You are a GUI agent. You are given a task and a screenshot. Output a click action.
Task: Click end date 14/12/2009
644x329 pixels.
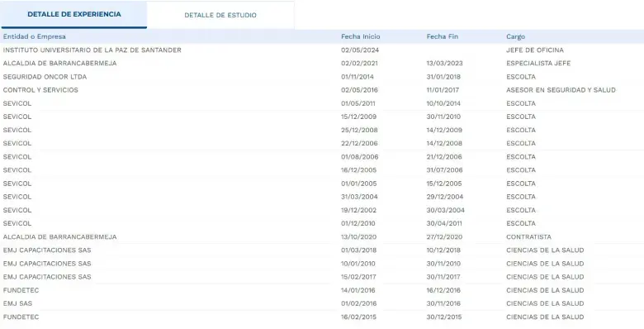click(444, 130)
